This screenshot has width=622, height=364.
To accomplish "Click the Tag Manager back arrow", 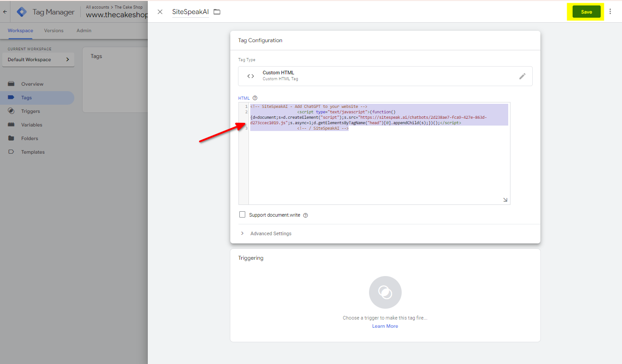I will 5,12.
